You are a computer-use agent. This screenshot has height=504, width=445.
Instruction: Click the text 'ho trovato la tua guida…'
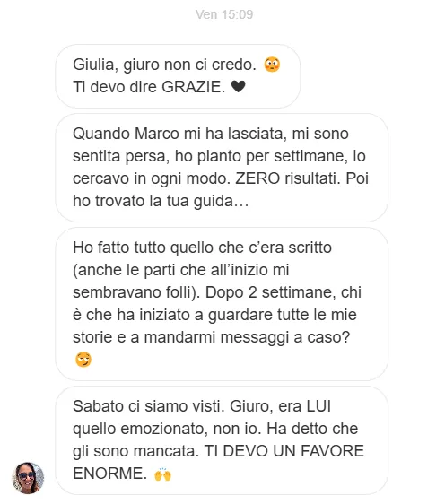[x=161, y=201]
